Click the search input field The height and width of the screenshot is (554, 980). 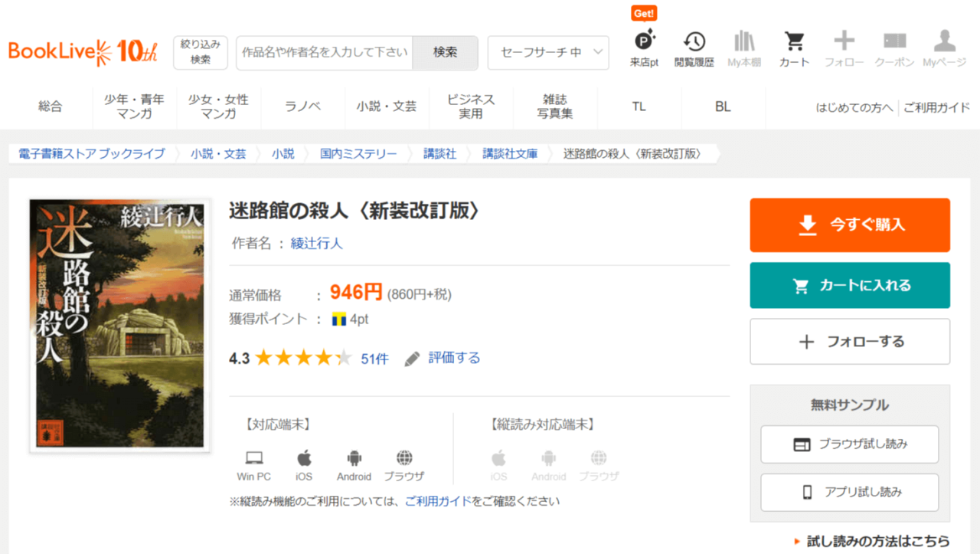pos(324,53)
